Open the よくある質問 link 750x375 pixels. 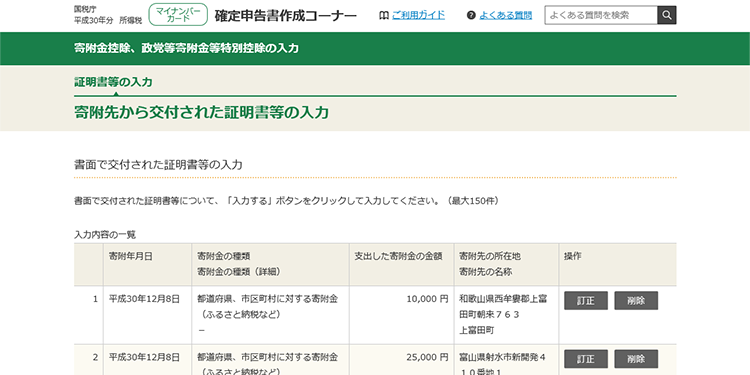pos(506,15)
